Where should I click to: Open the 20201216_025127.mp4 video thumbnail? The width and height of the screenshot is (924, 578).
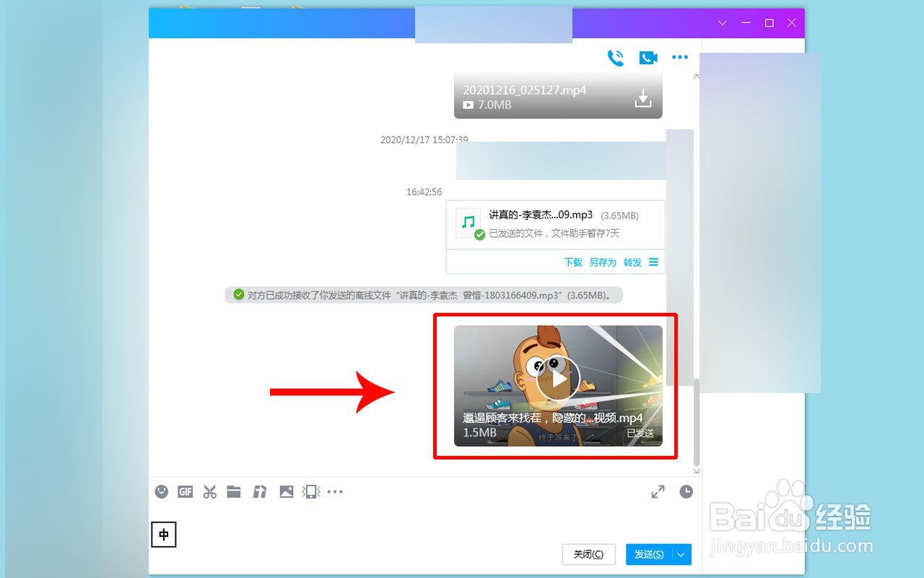click(558, 95)
